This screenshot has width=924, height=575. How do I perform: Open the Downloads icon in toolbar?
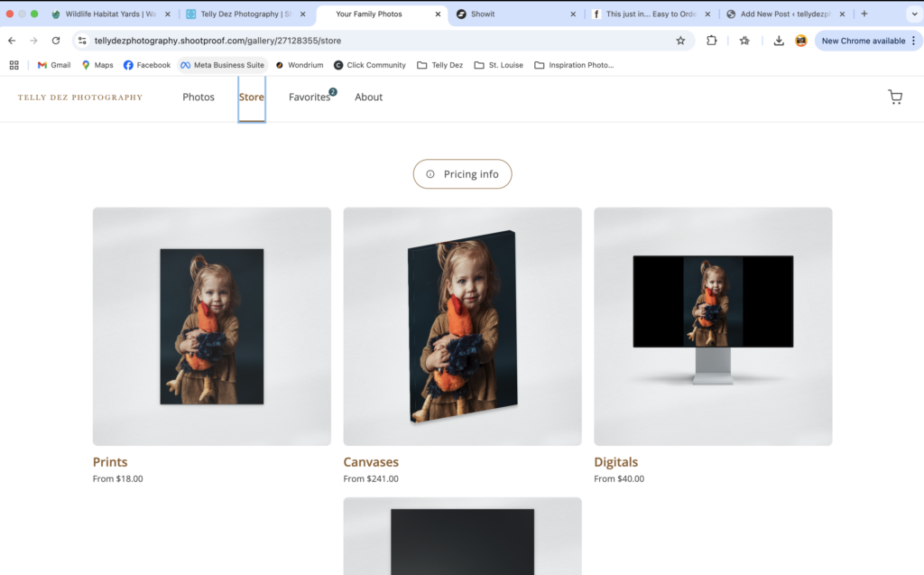coord(779,41)
